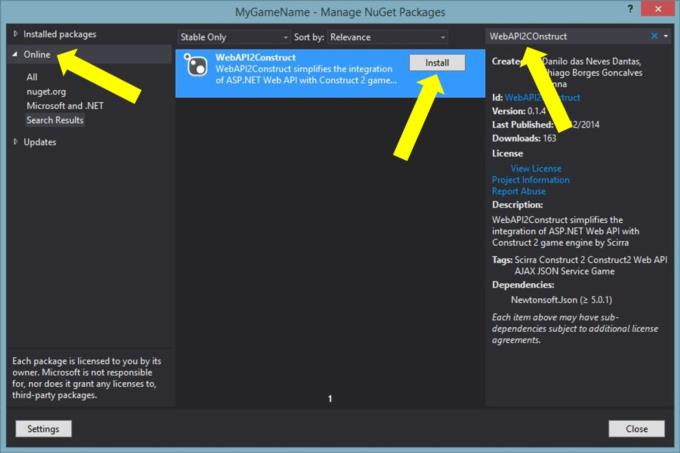Screen dimensions: 680x453
Task: Click the Newtonsoft.Json dependency text
Action: (x=562, y=300)
